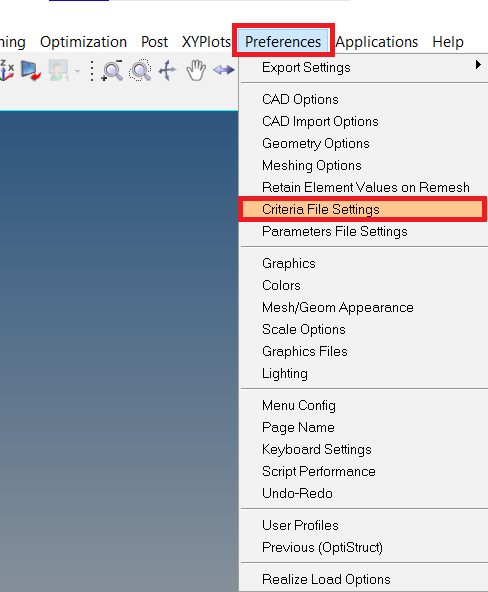Open dropdown arrow beside user view icon
This screenshot has height=592, width=488.
point(77,71)
